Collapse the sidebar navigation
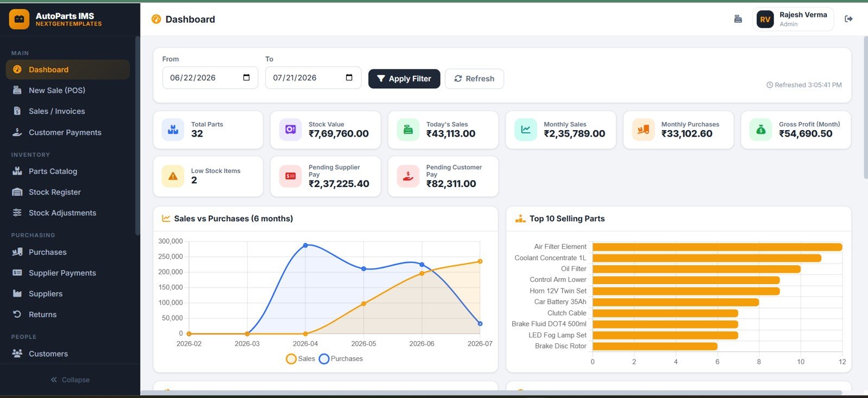Image resolution: width=868 pixels, height=398 pixels. coord(70,380)
